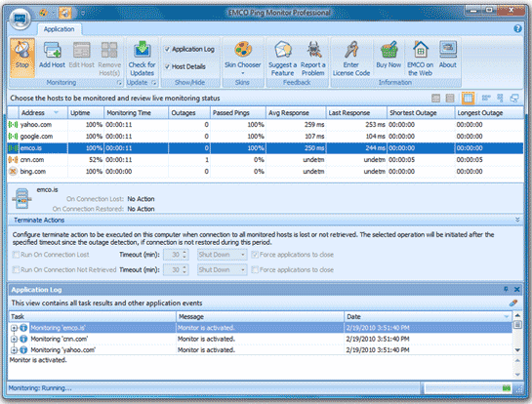
Task: Select the highlighted orange view layout icon
Action: [468, 99]
